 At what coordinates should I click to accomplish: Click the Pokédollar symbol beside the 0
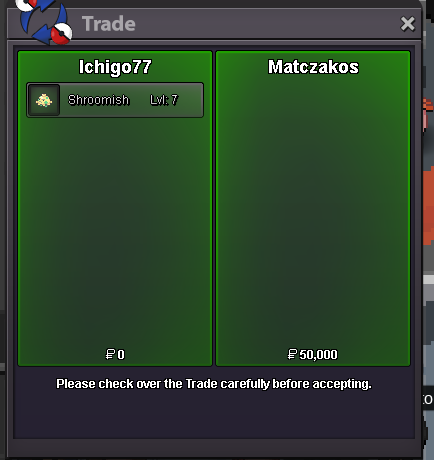110,354
